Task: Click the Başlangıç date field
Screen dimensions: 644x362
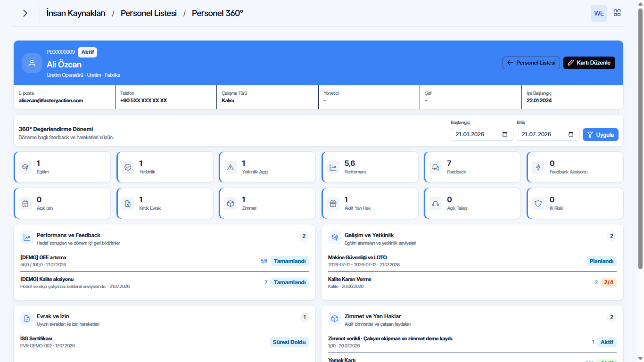Action: pyautogui.click(x=482, y=134)
